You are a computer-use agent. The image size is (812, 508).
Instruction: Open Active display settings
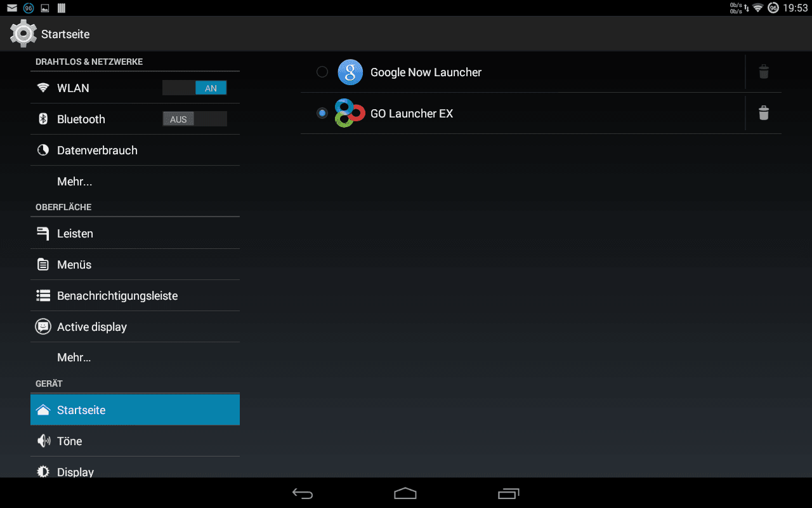[135, 326]
